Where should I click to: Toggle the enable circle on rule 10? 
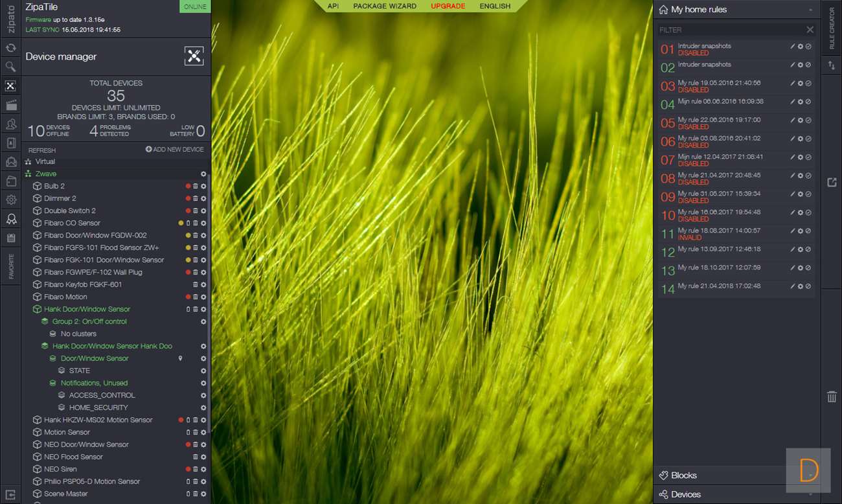tap(808, 212)
